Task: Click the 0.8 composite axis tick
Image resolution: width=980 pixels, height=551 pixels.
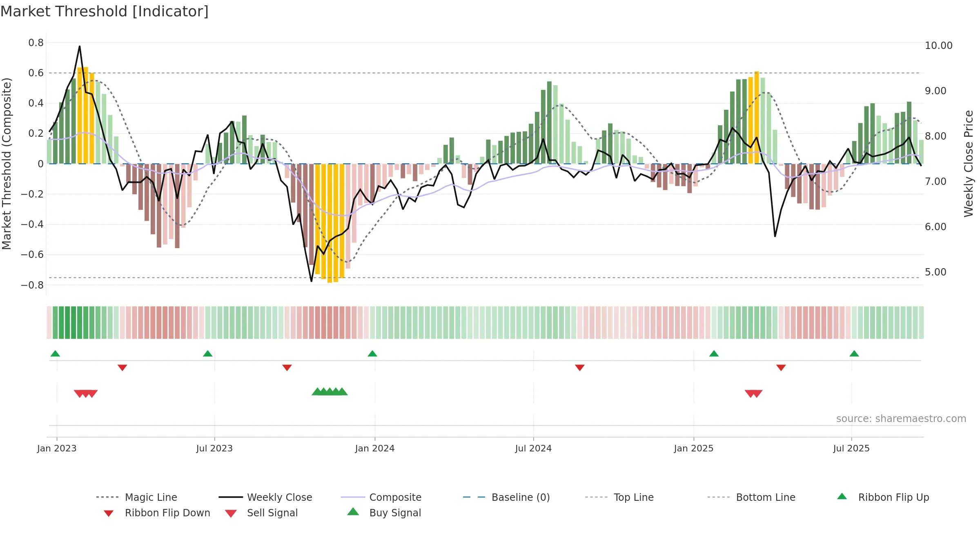Action: click(36, 43)
